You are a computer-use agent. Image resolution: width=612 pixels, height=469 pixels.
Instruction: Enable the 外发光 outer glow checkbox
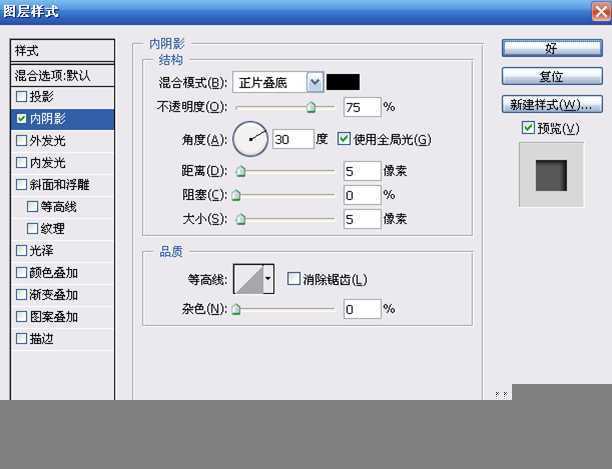coord(21,140)
